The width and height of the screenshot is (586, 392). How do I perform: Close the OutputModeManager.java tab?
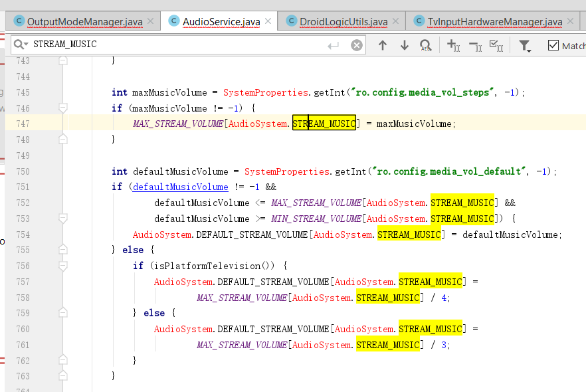coord(150,21)
